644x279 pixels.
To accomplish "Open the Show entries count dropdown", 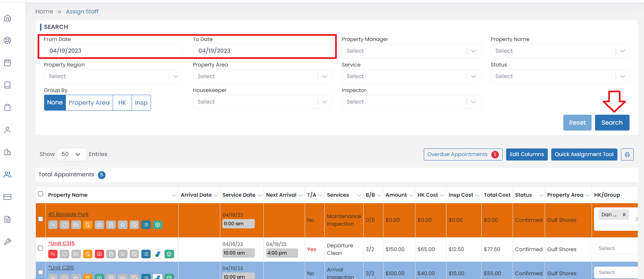I will (71, 154).
